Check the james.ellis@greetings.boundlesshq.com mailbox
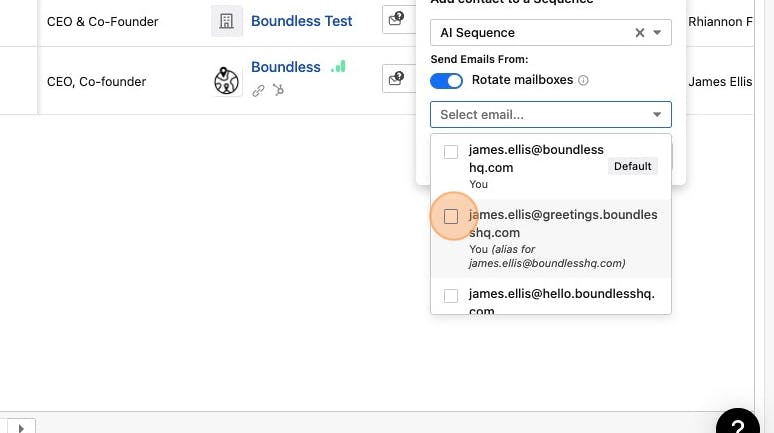This screenshot has height=433, width=774. pos(451,216)
